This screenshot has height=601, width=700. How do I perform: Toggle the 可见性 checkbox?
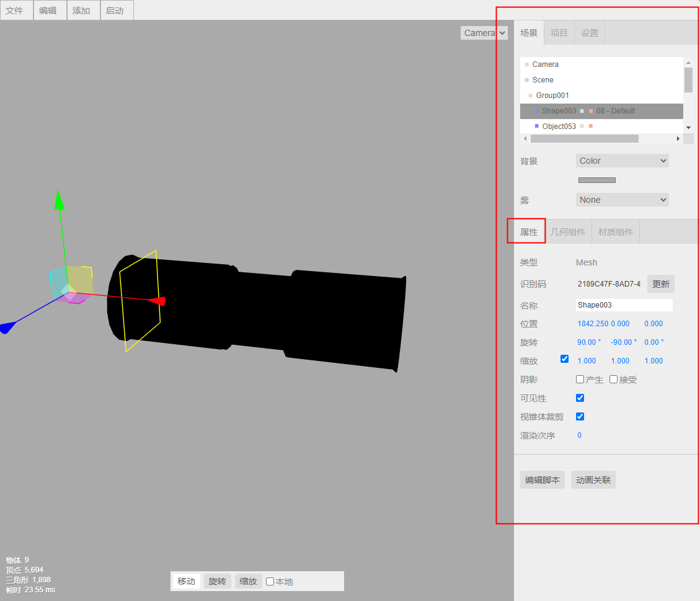point(580,398)
